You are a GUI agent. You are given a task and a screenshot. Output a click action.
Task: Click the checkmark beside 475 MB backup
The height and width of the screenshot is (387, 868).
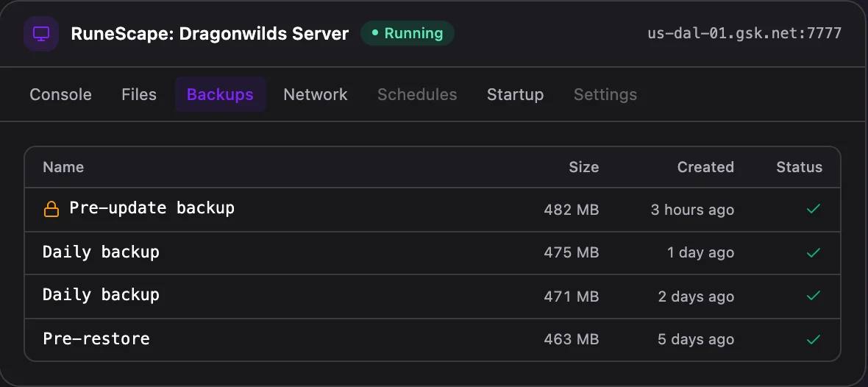click(x=813, y=252)
